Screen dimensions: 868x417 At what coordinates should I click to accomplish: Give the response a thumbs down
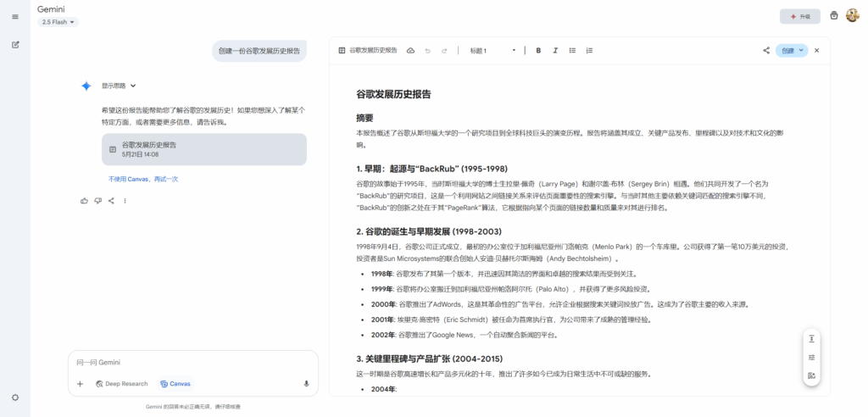[98, 201]
